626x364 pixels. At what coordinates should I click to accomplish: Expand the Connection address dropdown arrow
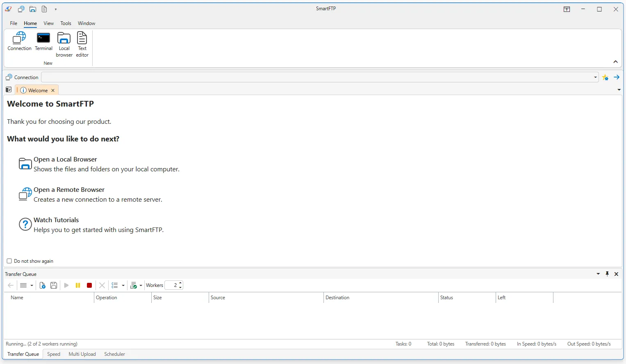point(595,77)
